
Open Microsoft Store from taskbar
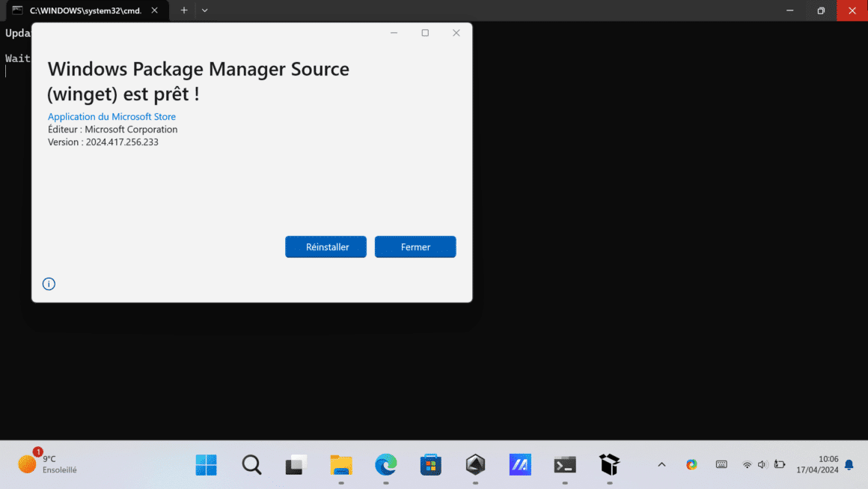tap(431, 464)
